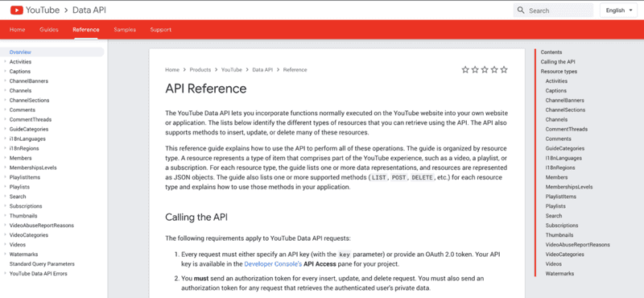Rate the page with the second star
The image size is (644, 298).
click(475, 70)
